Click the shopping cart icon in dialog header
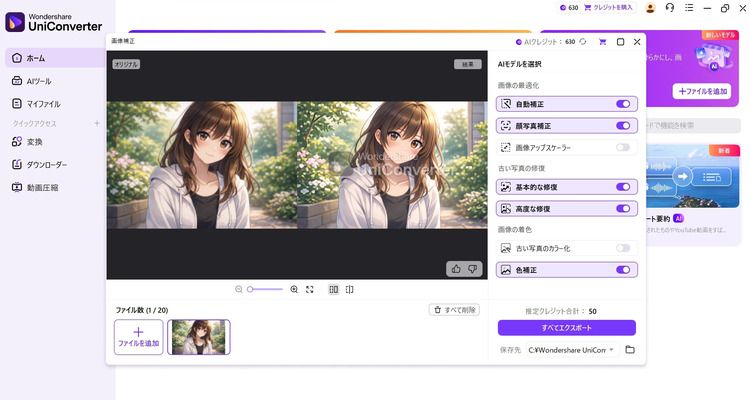Viewport: 750px width, 400px height. click(603, 42)
